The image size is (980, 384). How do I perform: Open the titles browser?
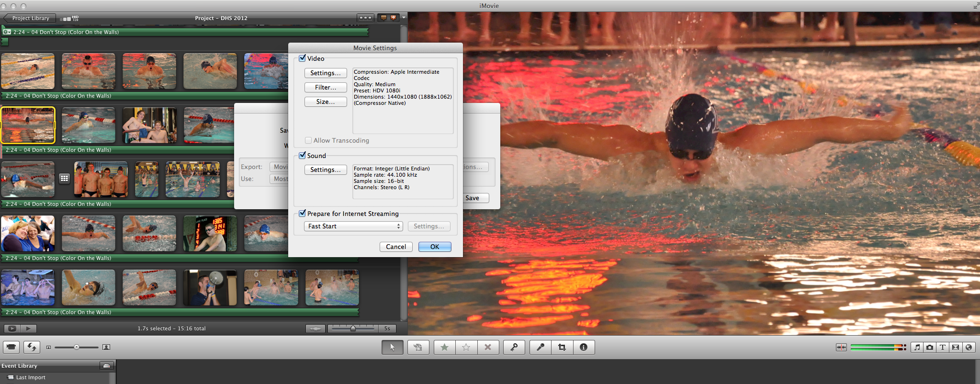(x=943, y=347)
